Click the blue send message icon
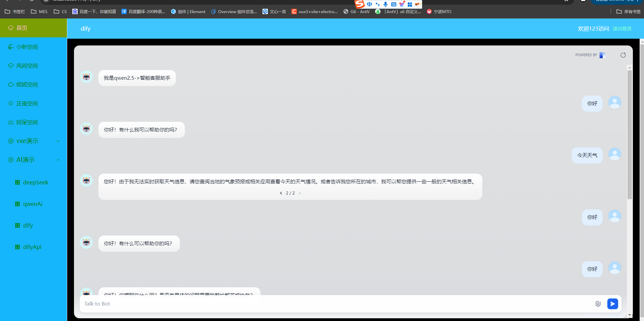 coord(612,304)
